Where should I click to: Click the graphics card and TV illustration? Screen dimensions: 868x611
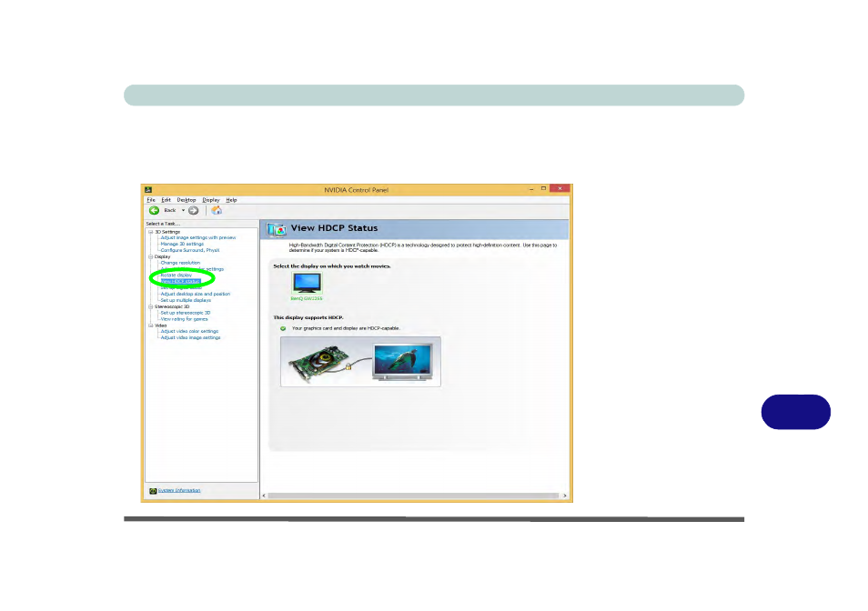[360, 362]
